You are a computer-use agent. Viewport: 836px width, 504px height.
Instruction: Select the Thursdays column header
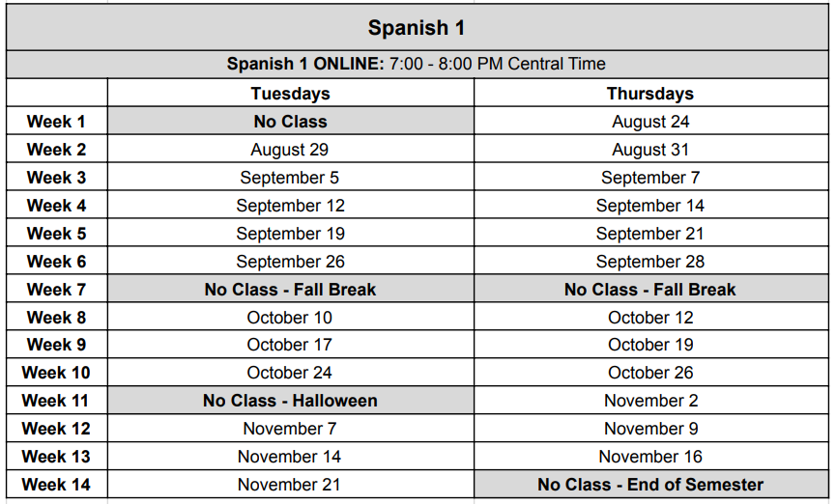tap(651, 93)
